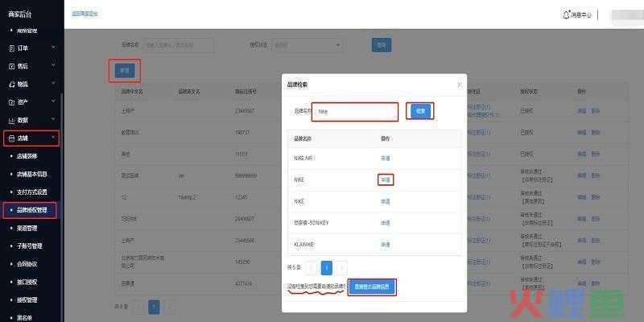Click page 1 in dialog pagination
Image resolution: width=644 pixels, height=322 pixels.
327,266
